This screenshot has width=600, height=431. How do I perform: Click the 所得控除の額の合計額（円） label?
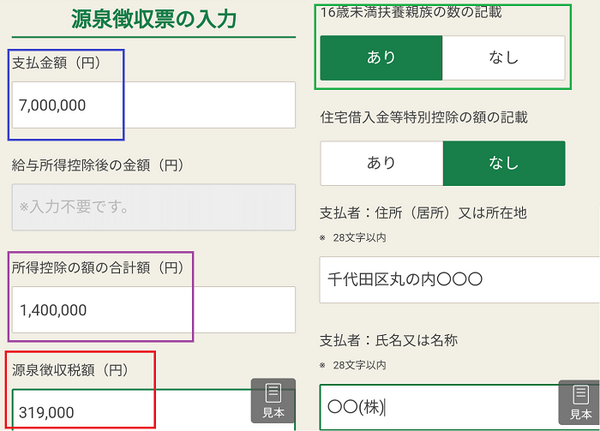pos(98,268)
